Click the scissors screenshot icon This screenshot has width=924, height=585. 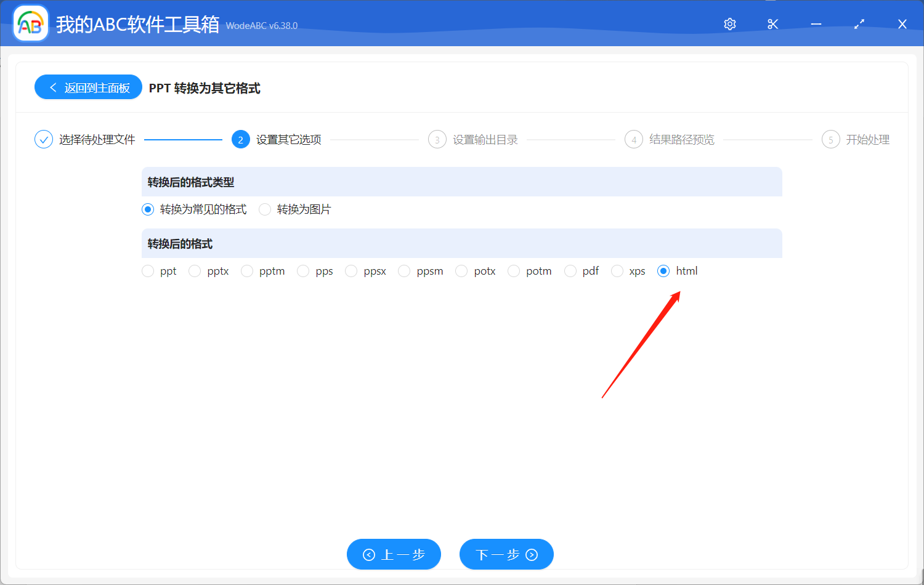tap(772, 23)
